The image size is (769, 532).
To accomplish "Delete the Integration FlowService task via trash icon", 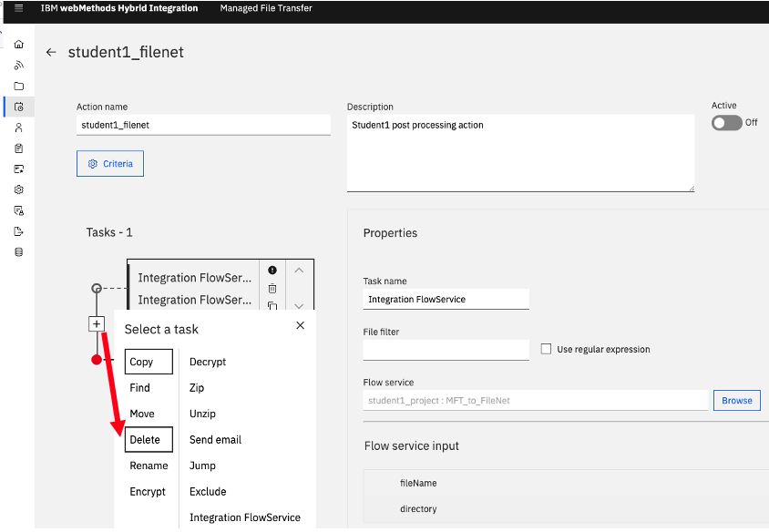I will coord(272,289).
